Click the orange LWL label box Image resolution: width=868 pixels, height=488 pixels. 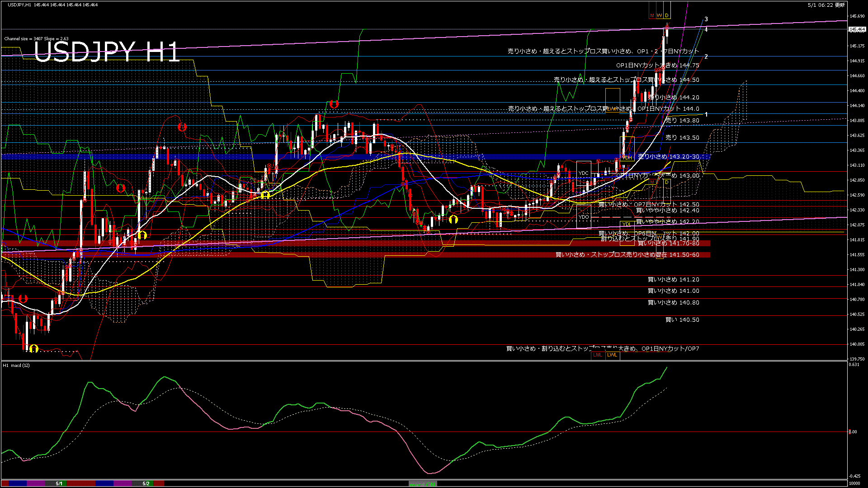coord(612,355)
